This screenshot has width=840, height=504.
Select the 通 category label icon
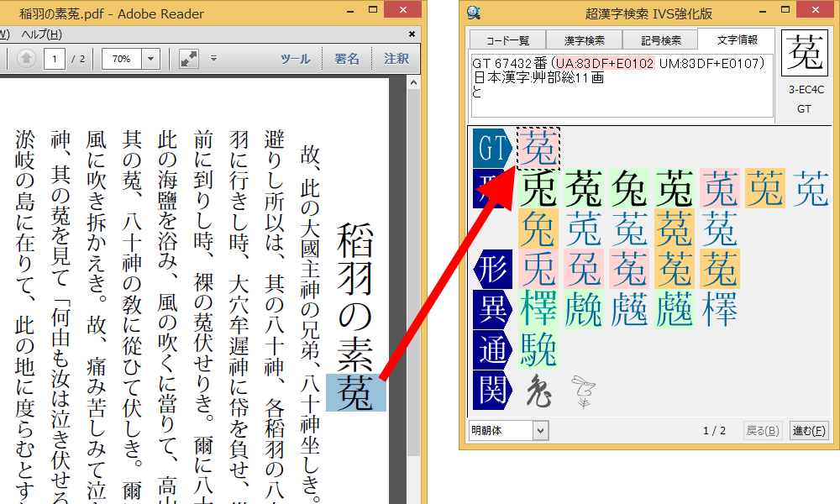click(492, 350)
